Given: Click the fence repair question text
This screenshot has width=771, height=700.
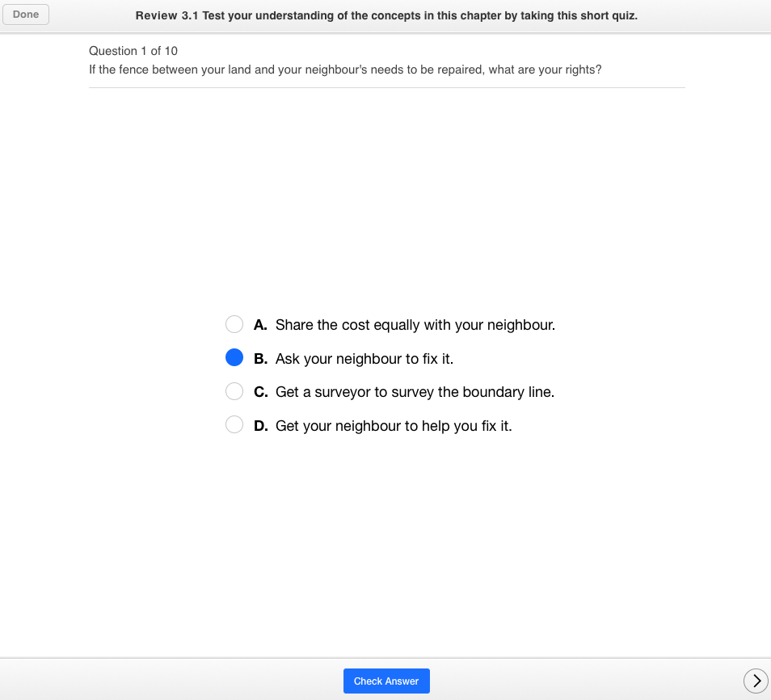Looking at the screenshot, I should [345, 70].
